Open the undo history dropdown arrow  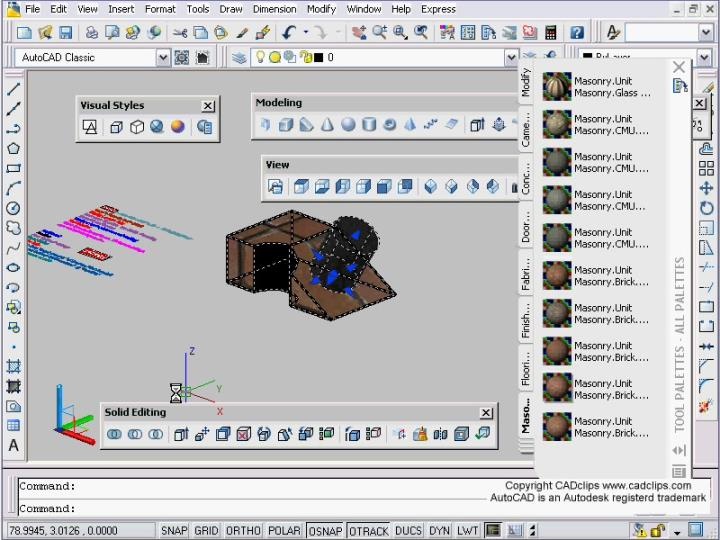pos(306,32)
